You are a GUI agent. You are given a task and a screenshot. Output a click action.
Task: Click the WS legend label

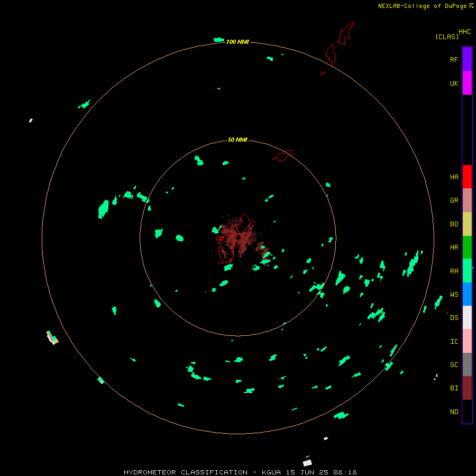[454, 295]
